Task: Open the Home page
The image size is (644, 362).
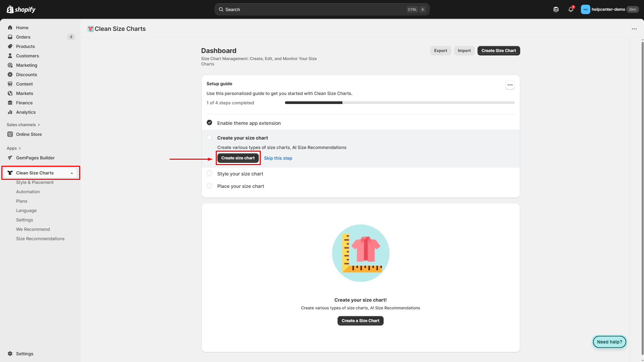Action: tap(22, 28)
